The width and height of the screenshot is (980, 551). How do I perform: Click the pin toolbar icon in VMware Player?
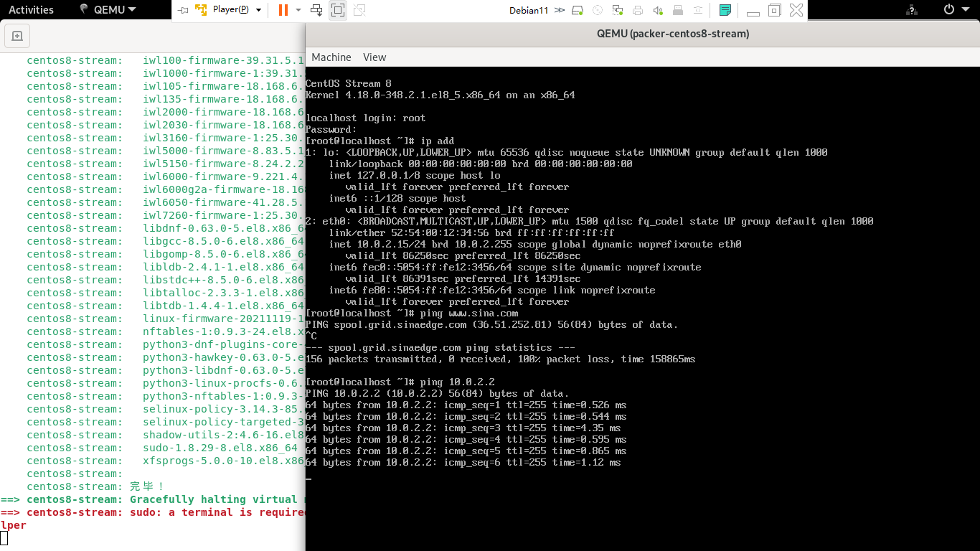(x=183, y=10)
